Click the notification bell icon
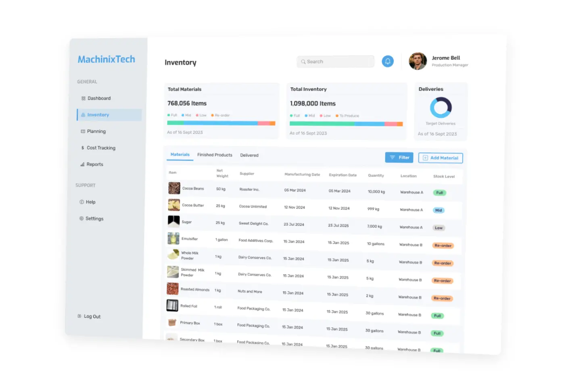 pos(387,61)
